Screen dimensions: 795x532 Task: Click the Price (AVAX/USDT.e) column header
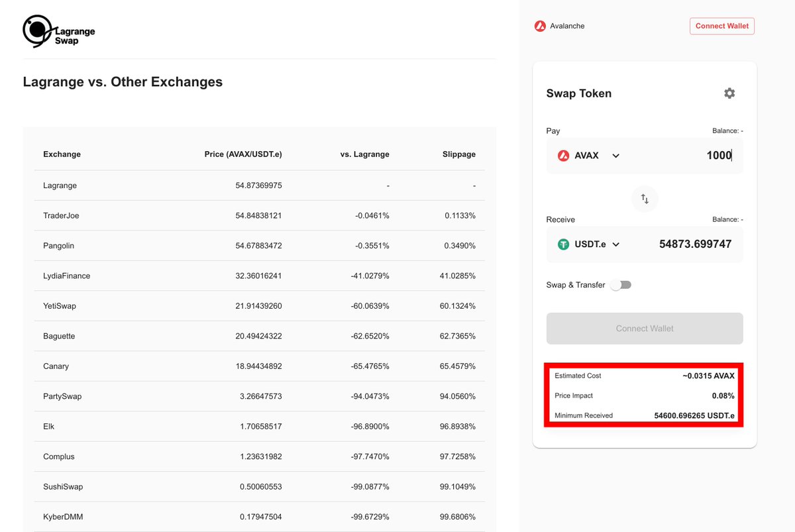243,154
